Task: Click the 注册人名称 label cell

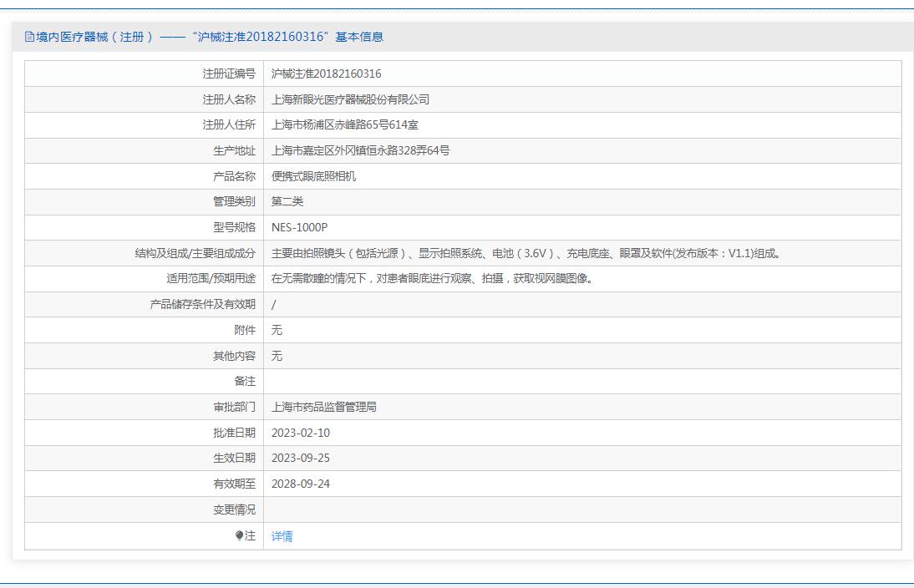Action: (144, 99)
